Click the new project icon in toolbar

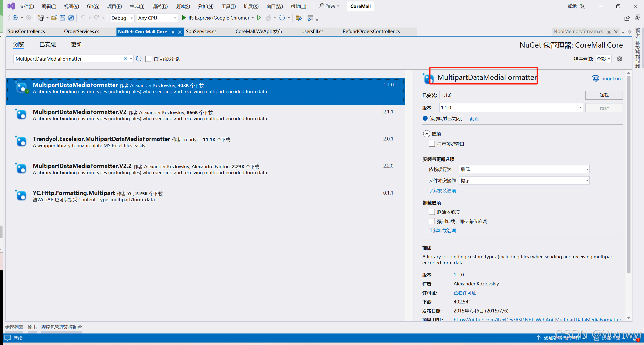(41, 18)
